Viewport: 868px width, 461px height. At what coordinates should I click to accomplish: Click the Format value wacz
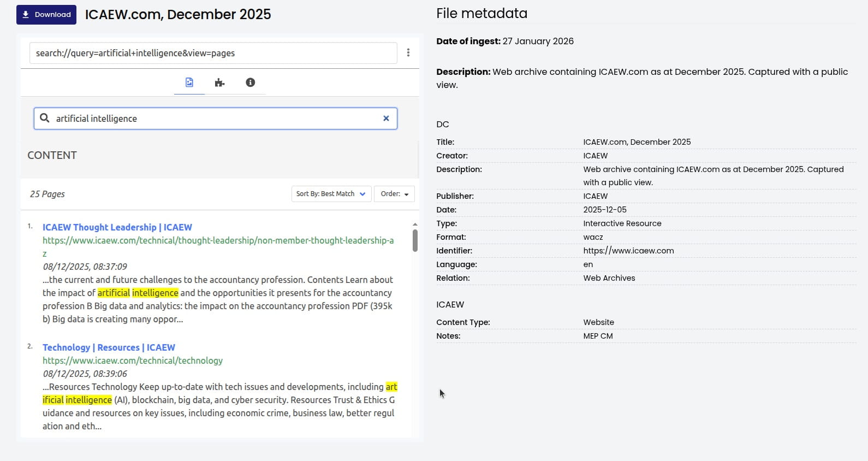593,237
